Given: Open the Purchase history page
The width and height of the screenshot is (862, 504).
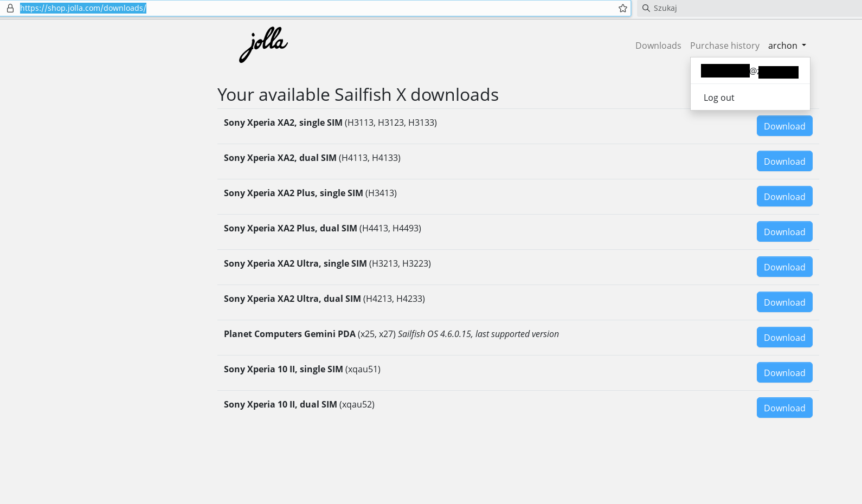Looking at the screenshot, I should pyautogui.click(x=725, y=46).
